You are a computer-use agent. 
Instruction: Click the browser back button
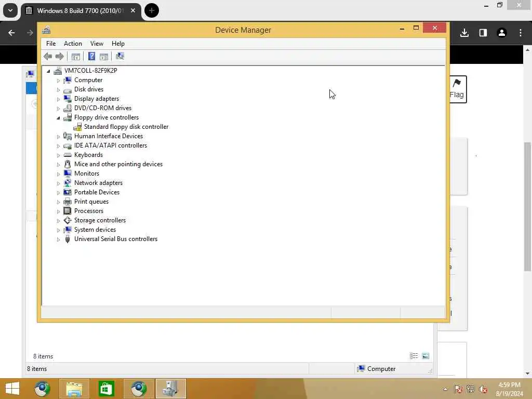(11, 33)
